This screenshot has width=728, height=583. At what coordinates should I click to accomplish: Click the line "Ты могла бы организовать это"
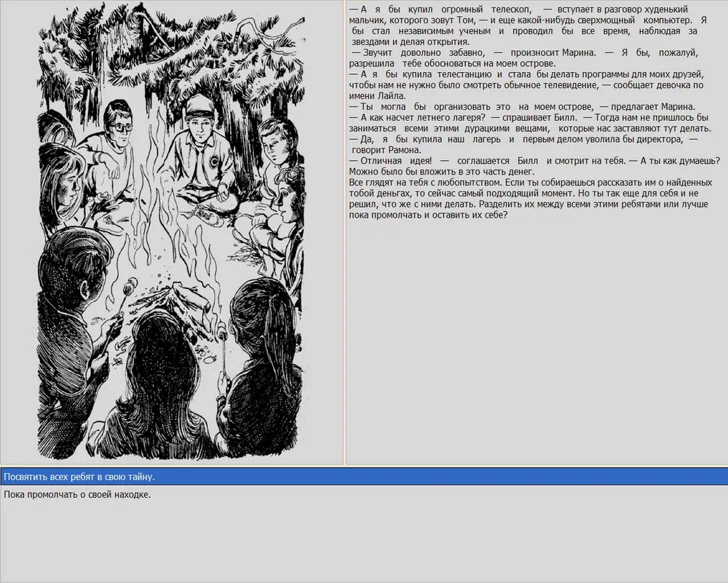click(522, 107)
